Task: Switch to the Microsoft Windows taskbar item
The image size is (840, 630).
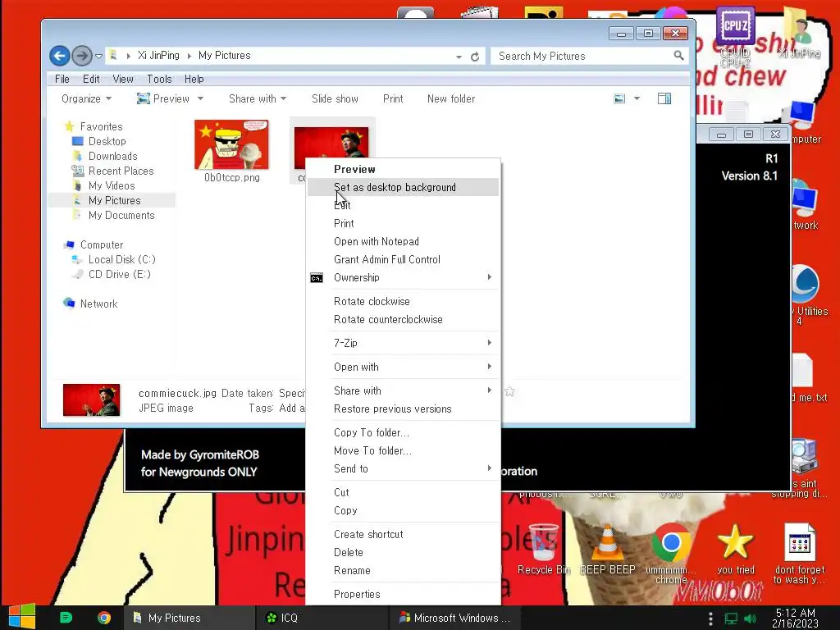Action: 454,618
